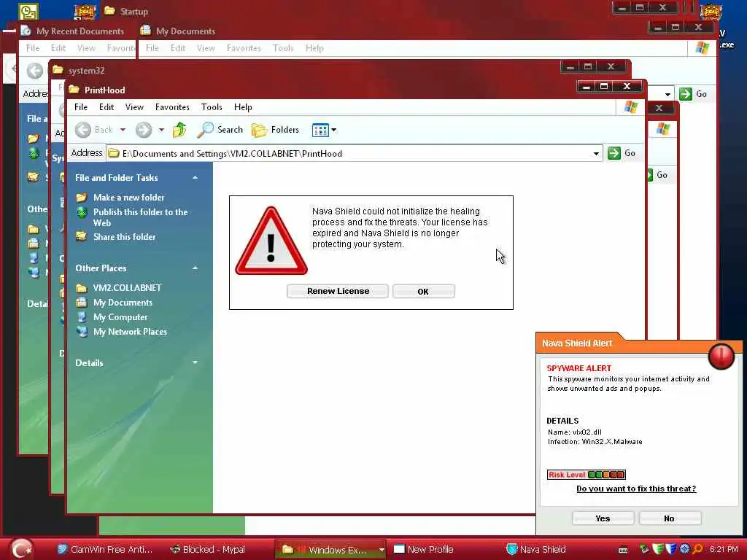Image resolution: width=747 pixels, height=560 pixels.
Task: Click the keyboard icon in system tray
Action: click(x=623, y=550)
